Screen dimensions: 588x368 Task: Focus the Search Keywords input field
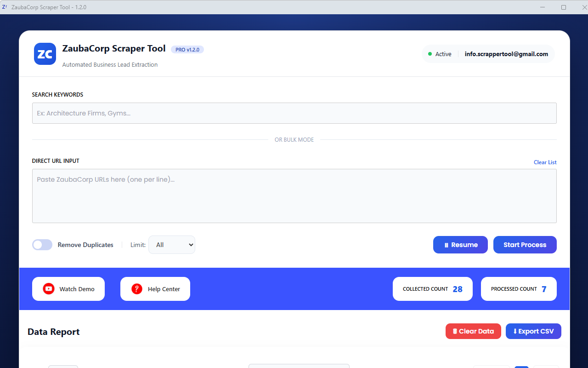(x=294, y=113)
